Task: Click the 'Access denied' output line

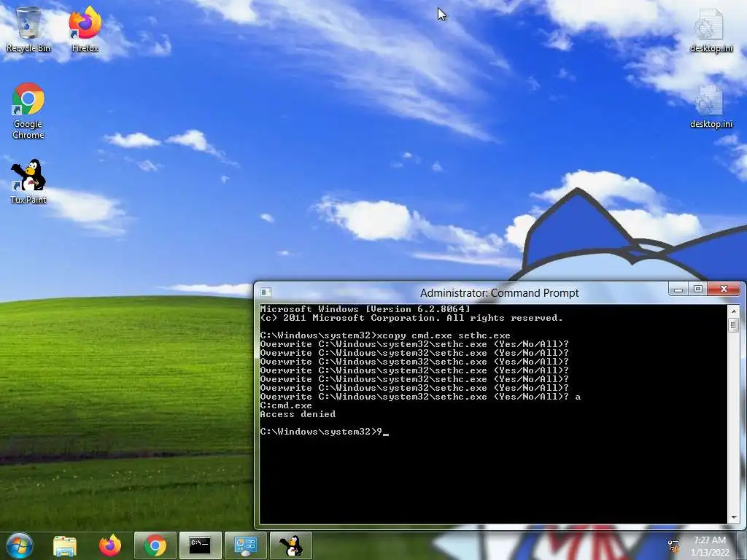Action: [x=298, y=414]
